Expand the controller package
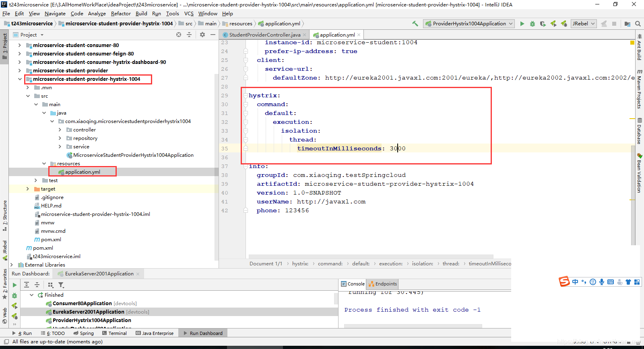The image size is (644, 349). coord(60,130)
